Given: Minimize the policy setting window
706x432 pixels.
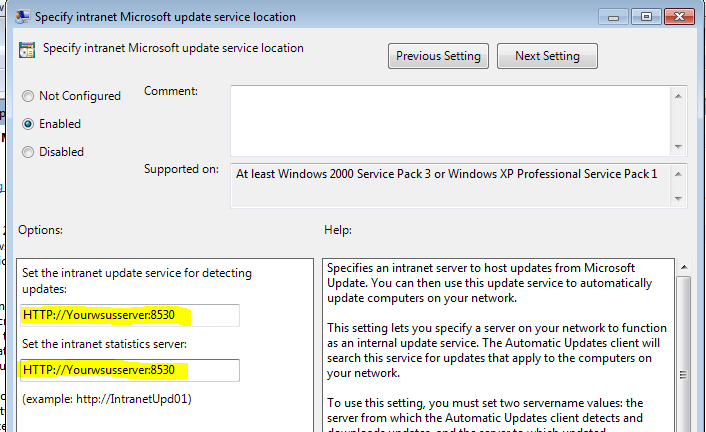Looking at the screenshot, I should (613, 18).
